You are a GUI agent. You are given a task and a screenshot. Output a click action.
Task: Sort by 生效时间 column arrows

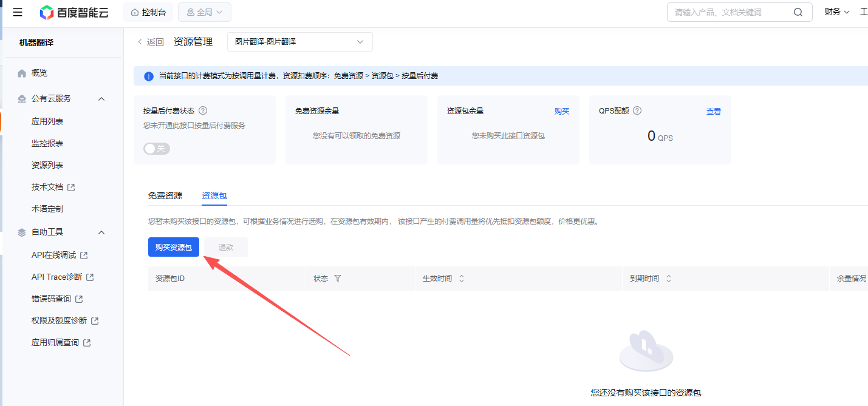(461, 279)
